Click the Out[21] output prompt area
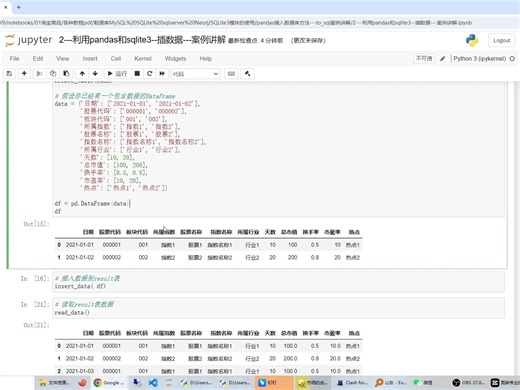Viewport: 520px width, 390px height. point(36,325)
